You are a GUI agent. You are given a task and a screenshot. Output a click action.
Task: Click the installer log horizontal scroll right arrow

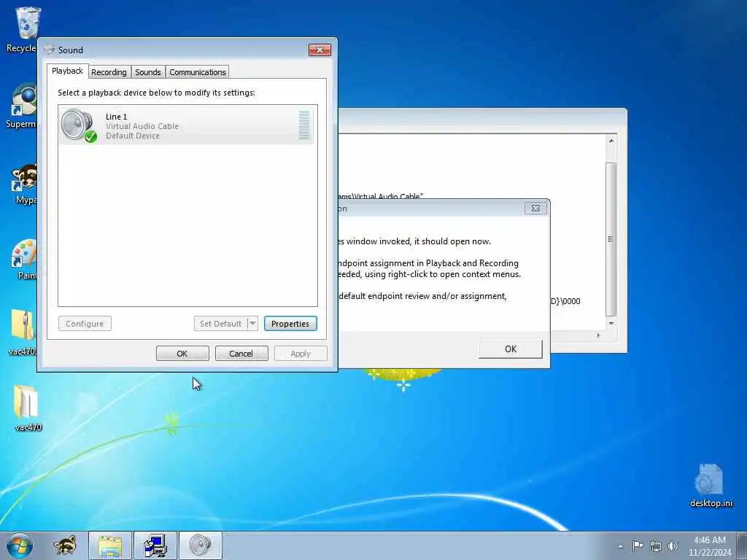coord(598,335)
